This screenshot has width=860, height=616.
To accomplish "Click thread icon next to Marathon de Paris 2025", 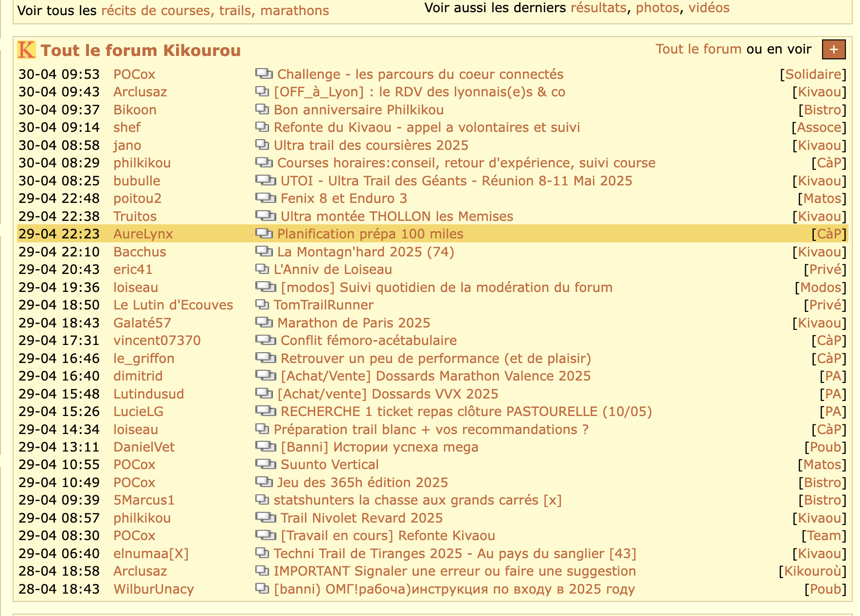I will tap(264, 323).
